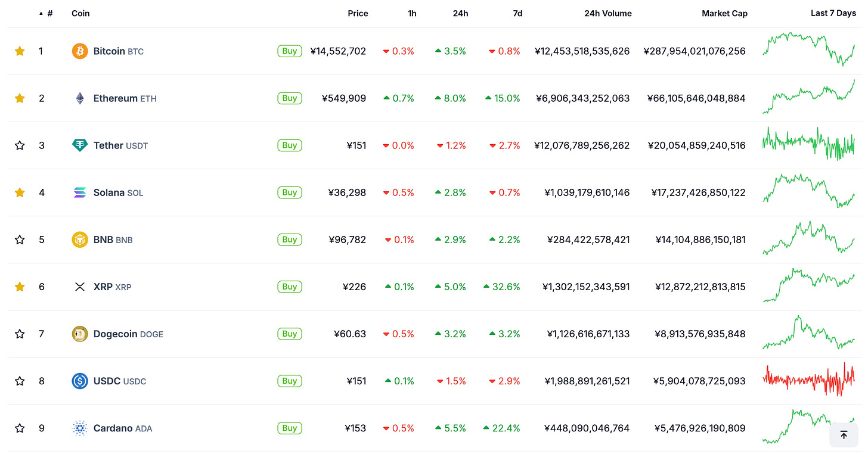Screen dimensions: 868x454
Task: Click the Dogecoin logo icon
Action: pyautogui.click(x=80, y=334)
